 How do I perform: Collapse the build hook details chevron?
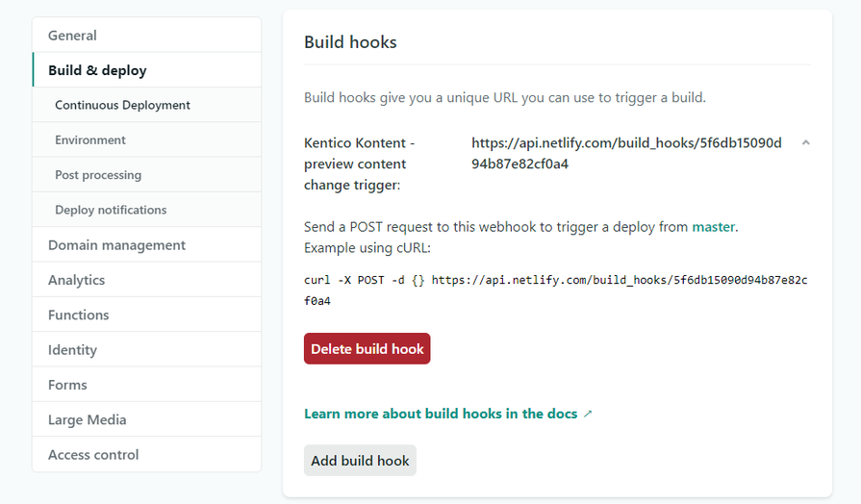click(x=805, y=142)
